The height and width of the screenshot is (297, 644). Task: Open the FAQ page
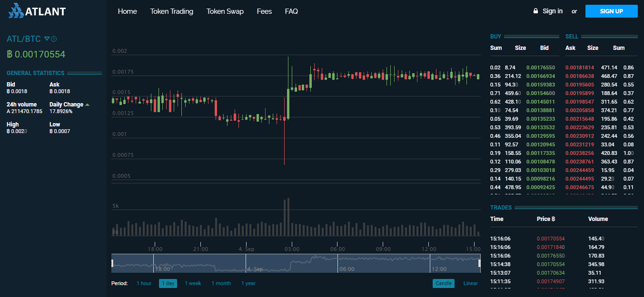click(x=291, y=11)
